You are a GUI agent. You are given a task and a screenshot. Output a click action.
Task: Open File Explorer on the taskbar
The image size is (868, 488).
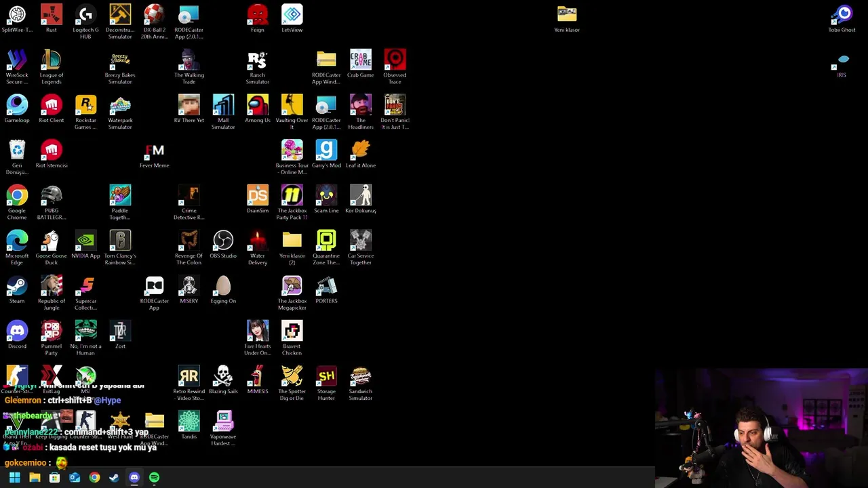[35, 478]
